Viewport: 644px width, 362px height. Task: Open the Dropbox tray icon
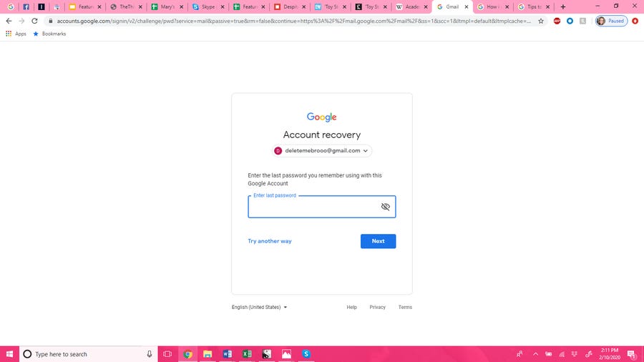coord(575,354)
